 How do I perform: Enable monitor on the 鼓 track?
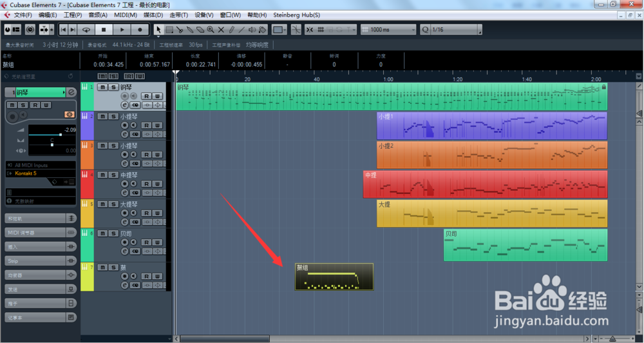click(133, 277)
